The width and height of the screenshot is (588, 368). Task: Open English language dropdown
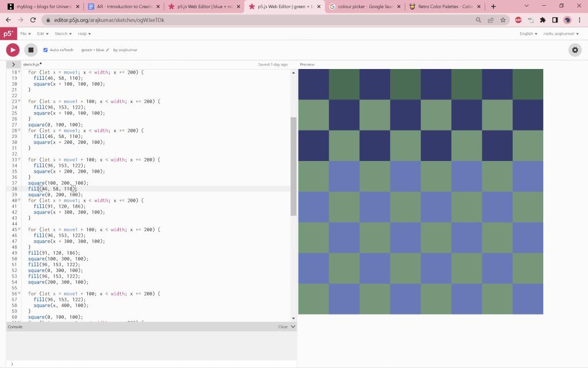[x=528, y=34]
